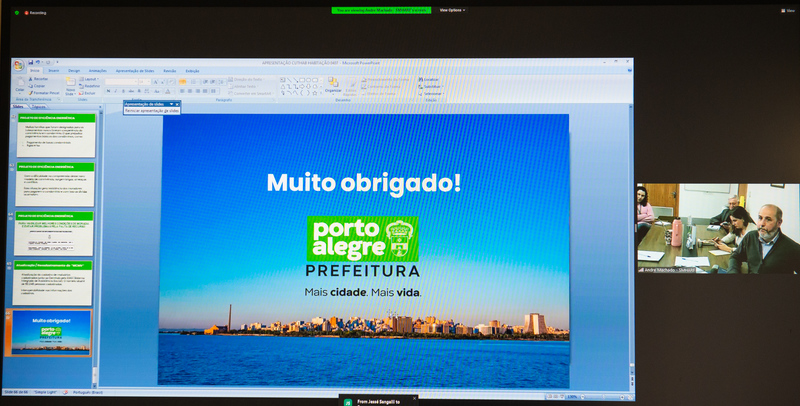
Task: Open Zoom View Options dropdown
Action: tap(453, 10)
